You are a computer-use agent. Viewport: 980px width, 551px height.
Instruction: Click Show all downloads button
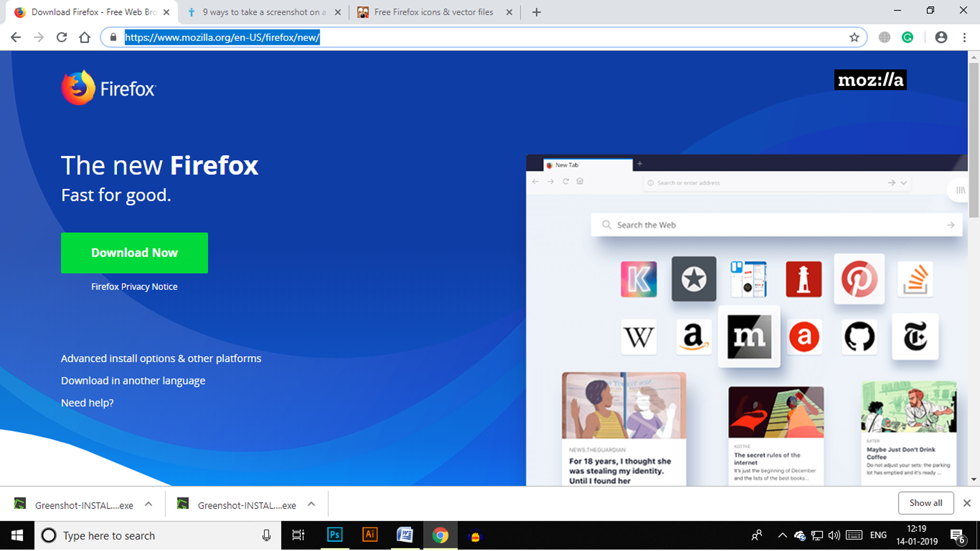(926, 503)
